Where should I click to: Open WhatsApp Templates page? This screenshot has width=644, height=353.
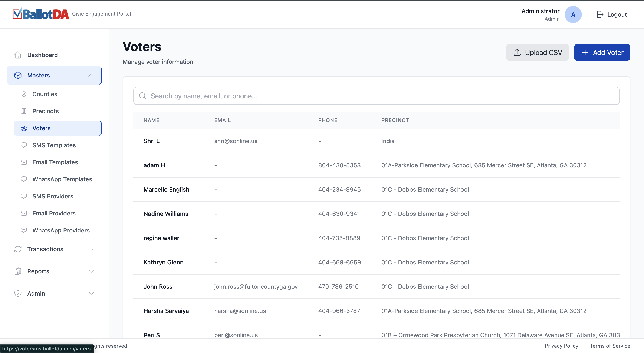coord(57,179)
